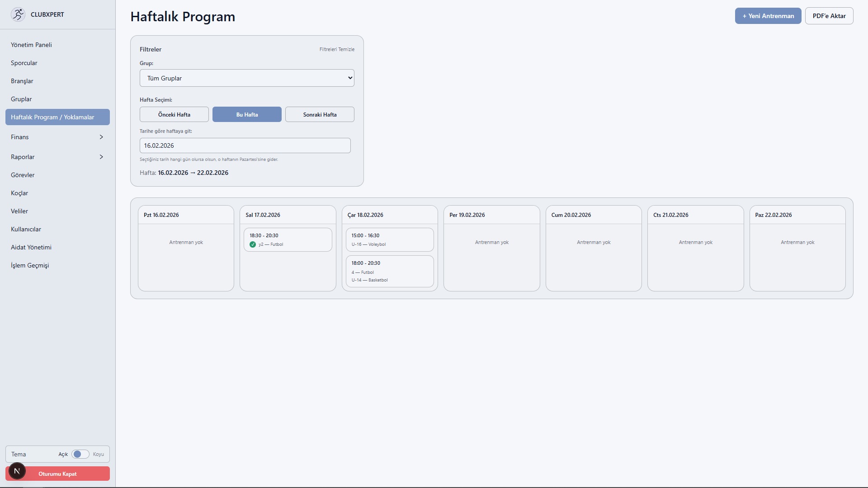Open Yönetim Paneli in sidebar
Viewport: 868px width, 488px height.
[31, 45]
